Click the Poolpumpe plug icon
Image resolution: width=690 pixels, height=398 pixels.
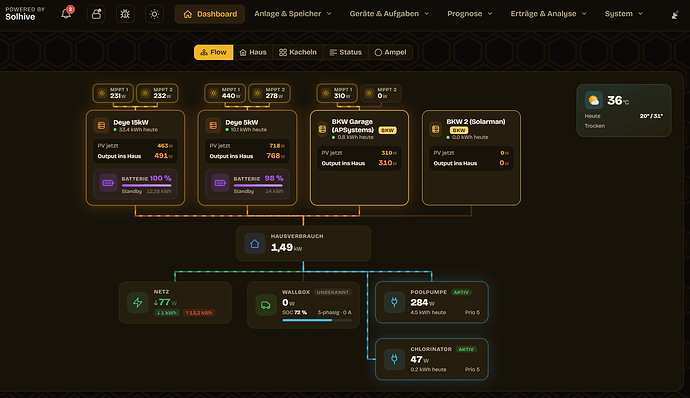point(394,302)
